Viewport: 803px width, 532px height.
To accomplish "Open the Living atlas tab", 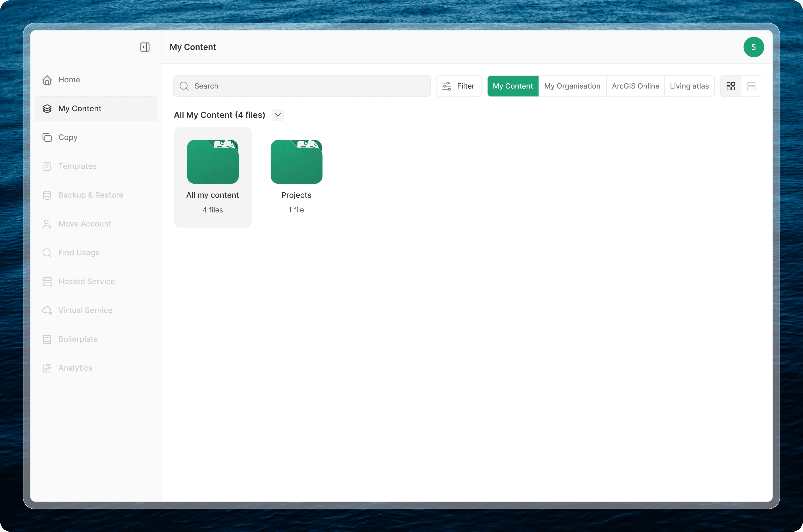I will click(x=689, y=86).
